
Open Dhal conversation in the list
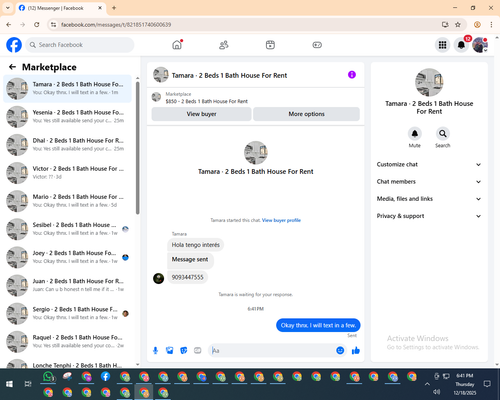point(67,145)
